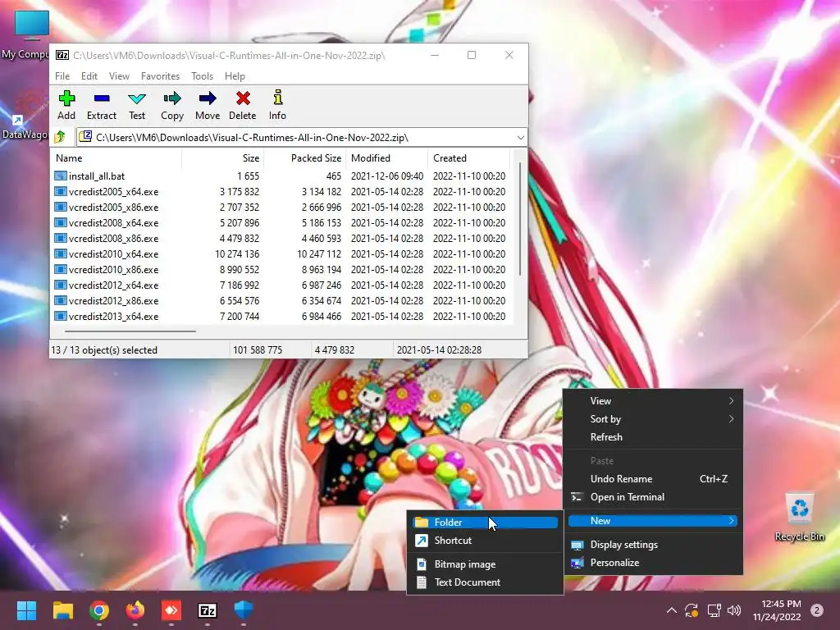This screenshot has height=630, width=840.
Task: Click the Shortcut icon in New submenu
Action: [422, 540]
